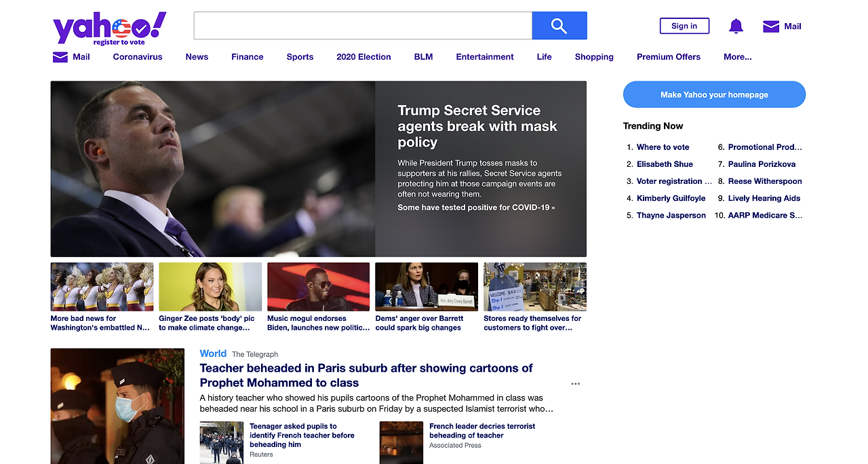Go to the News section
868x464 pixels.
click(x=197, y=57)
